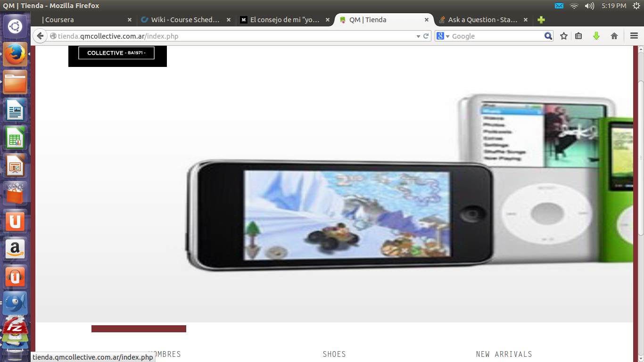The image size is (644, 362).
Task: Open the mail indicator in top panel
Action: coord(559,6)
